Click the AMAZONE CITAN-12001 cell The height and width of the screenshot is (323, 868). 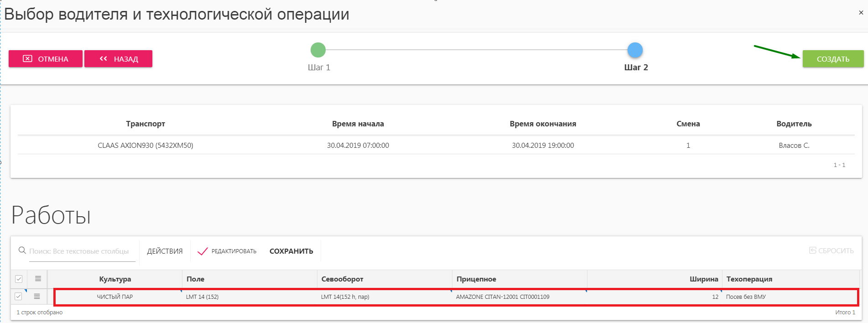pyautogui.click(x=520, y=297)
